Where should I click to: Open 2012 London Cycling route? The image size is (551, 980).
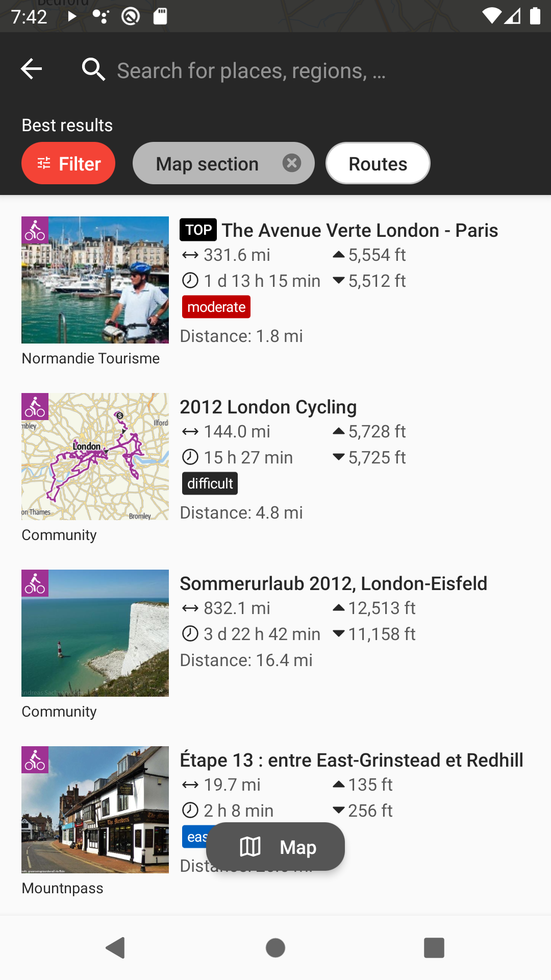pyautogui.click(x=268, y=407)
